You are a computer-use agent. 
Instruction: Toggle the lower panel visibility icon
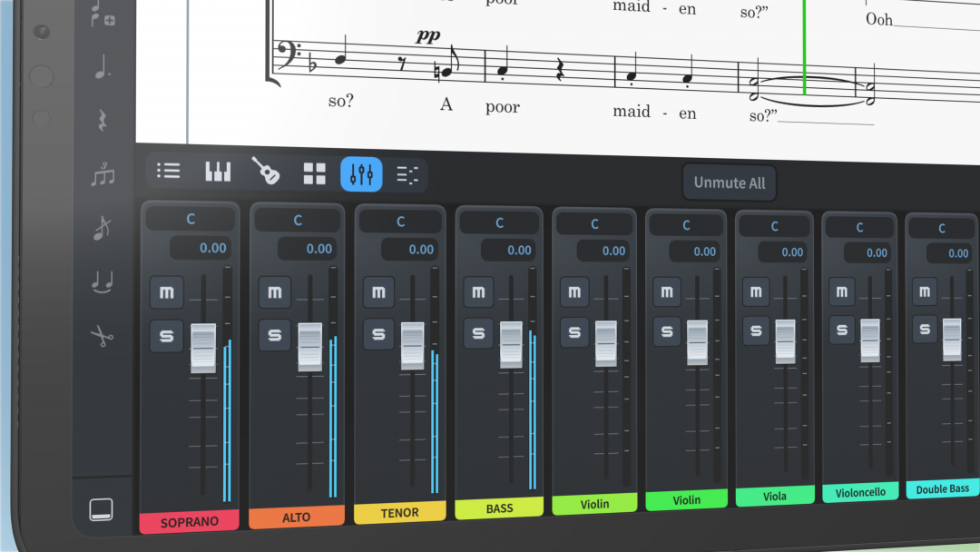pyautogui.click(x=102, y=509)
